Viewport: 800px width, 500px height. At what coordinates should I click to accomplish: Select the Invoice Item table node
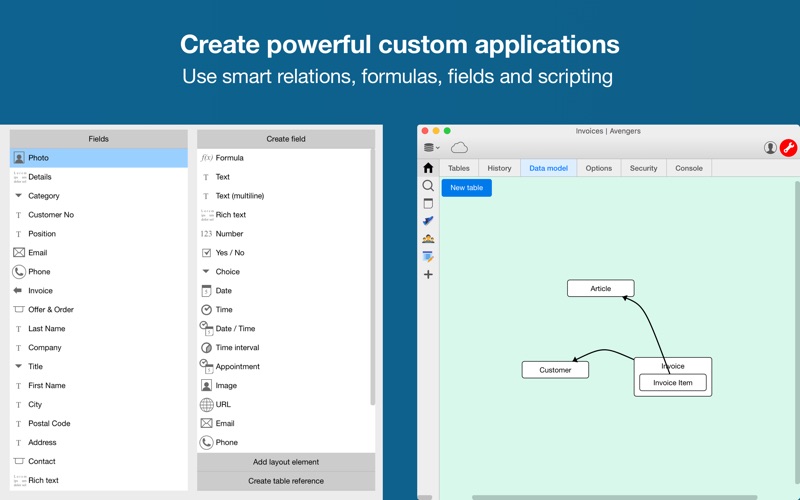672,382
